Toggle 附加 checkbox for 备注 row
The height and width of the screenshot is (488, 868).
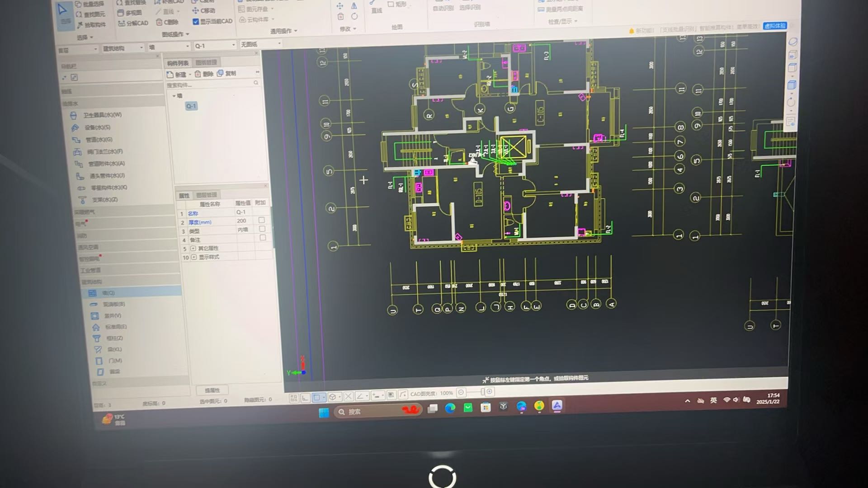coord(263,238)
